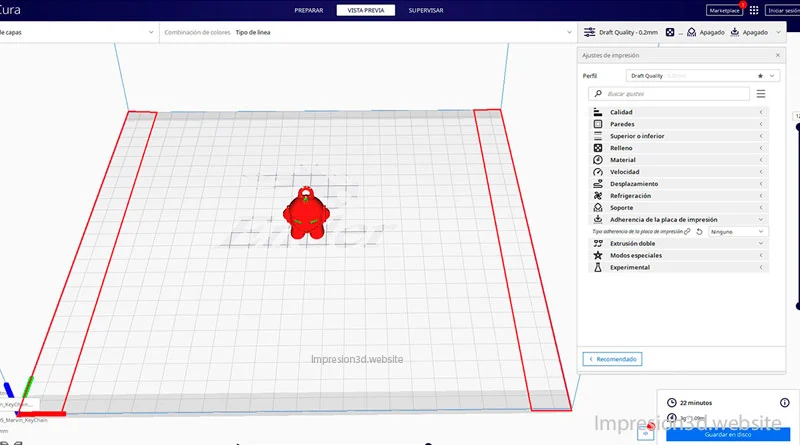Image resolution: width=800 pixels, height=445 pixels.
Task: Select the VISTA PREVIA tab
Action: [x=365, y=10]
